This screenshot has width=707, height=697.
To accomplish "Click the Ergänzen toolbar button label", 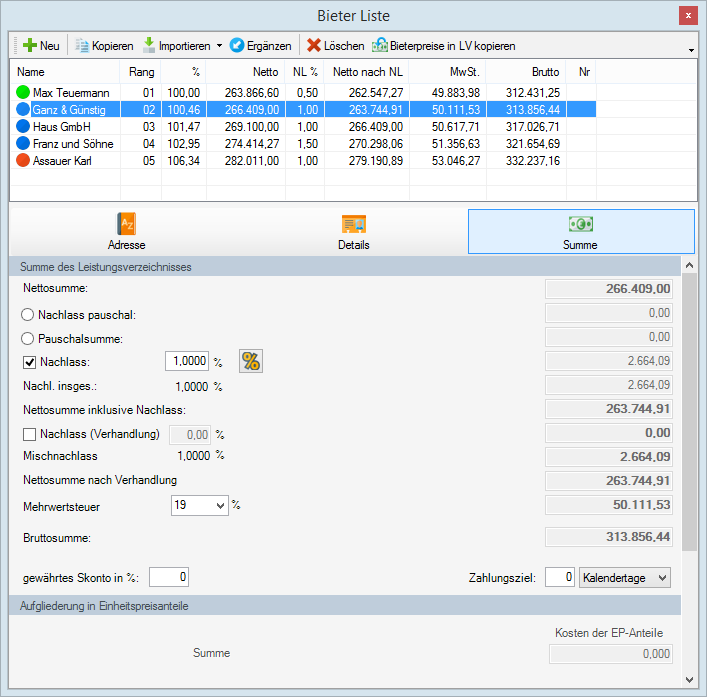I will 269,46.
